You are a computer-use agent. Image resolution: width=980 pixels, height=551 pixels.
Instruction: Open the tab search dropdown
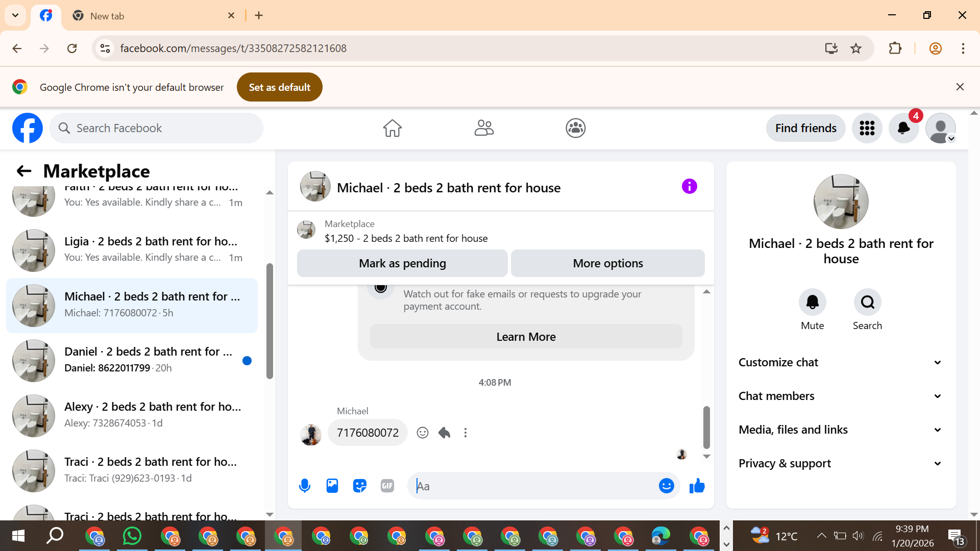[x=15, y=15]
